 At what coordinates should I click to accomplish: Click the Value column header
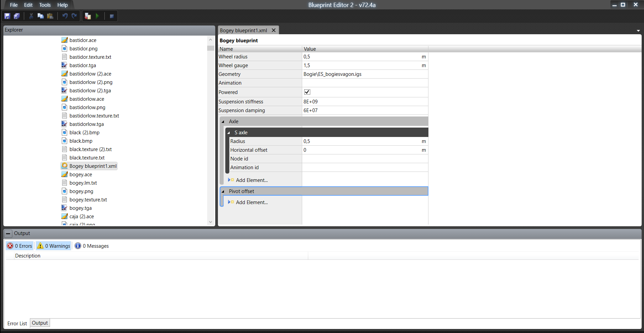365,49
